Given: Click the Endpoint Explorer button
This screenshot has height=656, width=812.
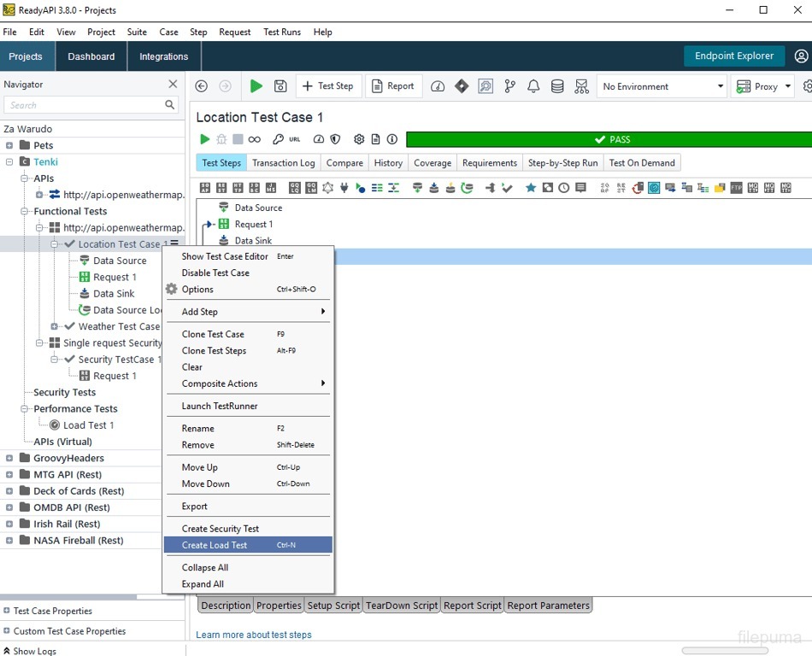Looking at the screenshot, I should coord(733,56).
